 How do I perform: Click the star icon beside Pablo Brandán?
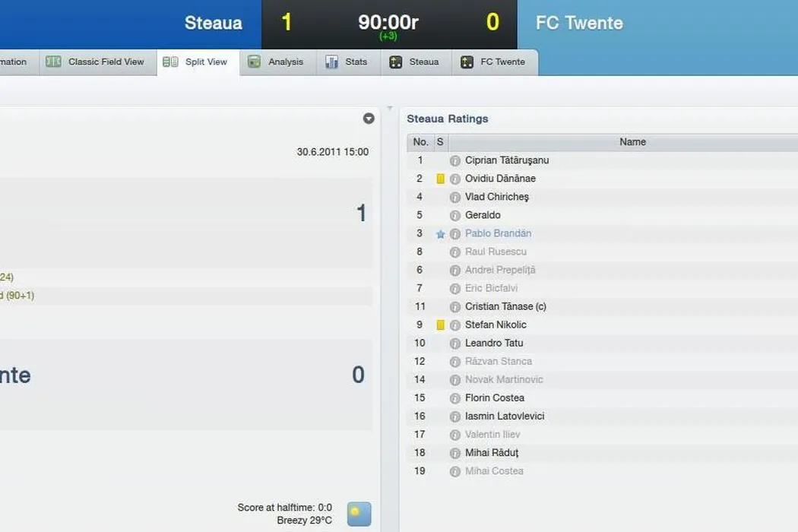point(440,234)
